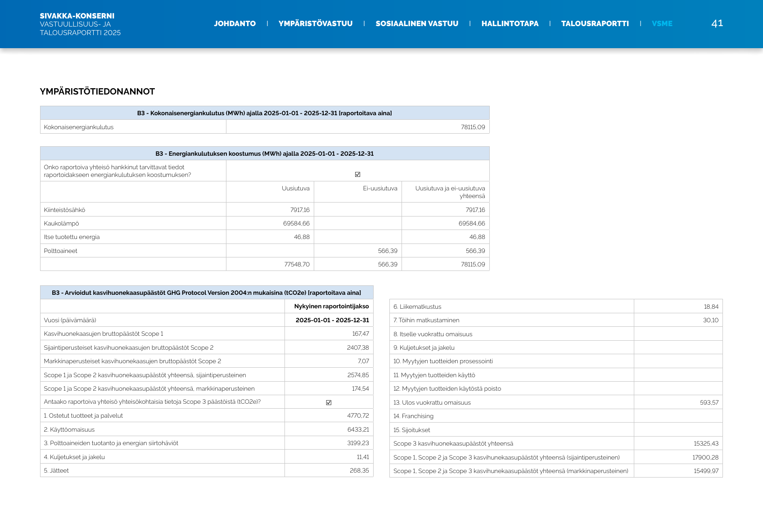Click the Polttoaineet row label
This screenshot has width=763, height=532.
pos(60,251)
